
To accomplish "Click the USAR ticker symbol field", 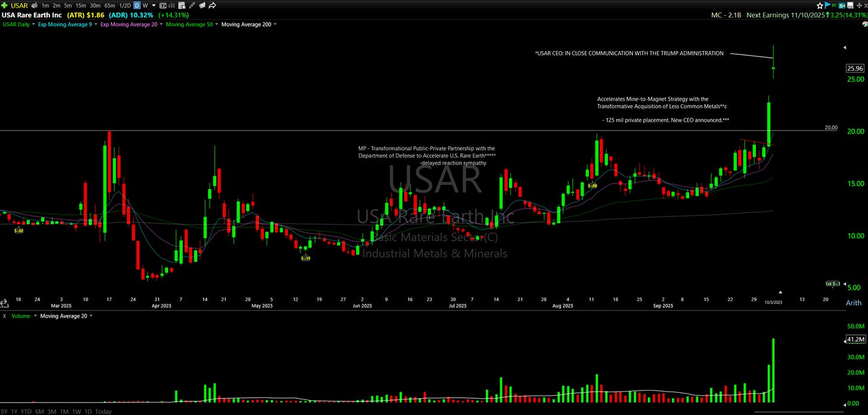I will [19, 5].
